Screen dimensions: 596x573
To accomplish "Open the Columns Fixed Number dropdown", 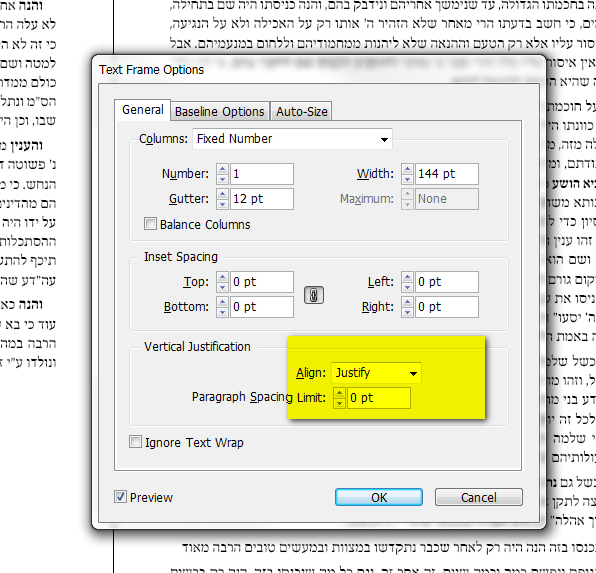I will 292,139.
